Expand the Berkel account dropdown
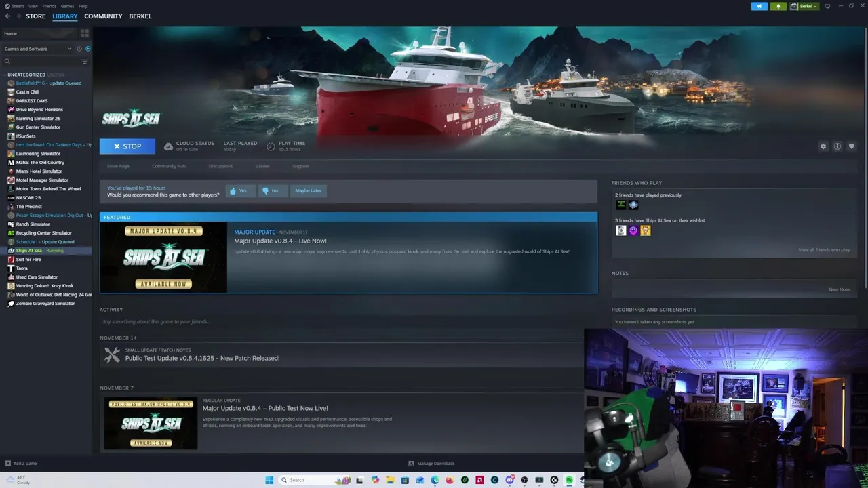Image resolution: width=868 pixels, height=488 pixels. [805, 6]
